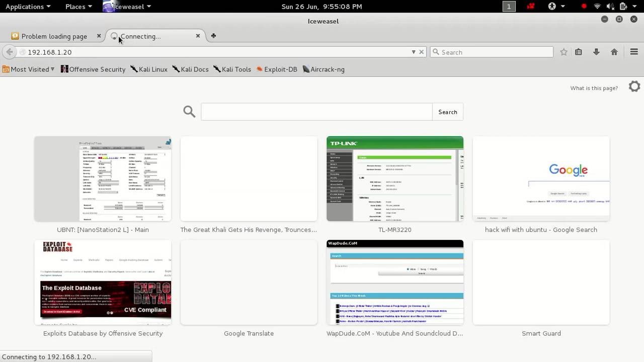The image size is (644, 362).
Task: Click the What is this page? link
Action: pos(594,88)
